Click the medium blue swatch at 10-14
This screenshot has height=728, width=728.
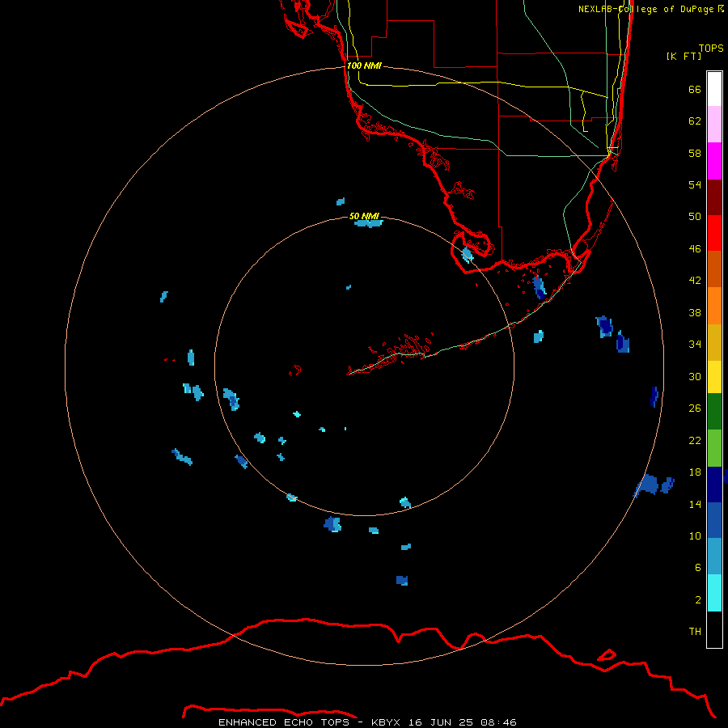point(714,520)
